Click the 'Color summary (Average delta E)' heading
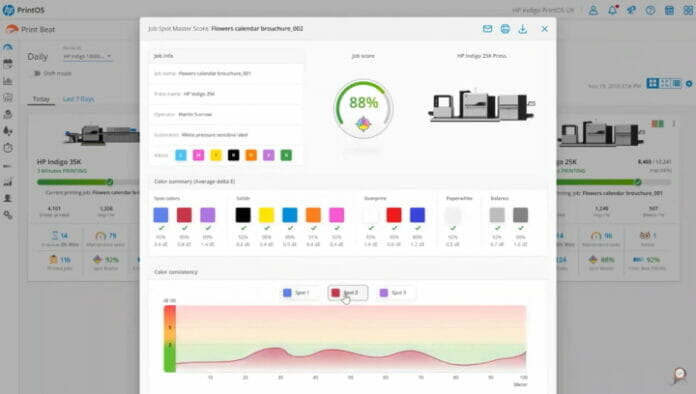 (194, 181)
